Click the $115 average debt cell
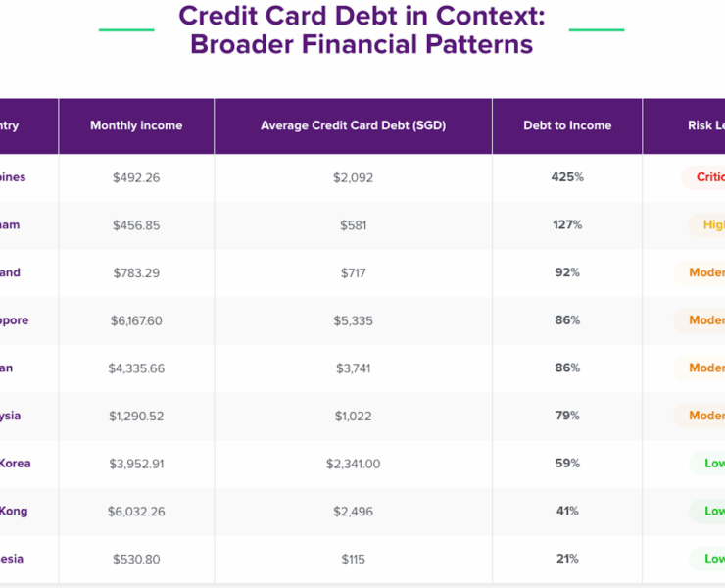Image resolution: width=725 pixels, height=588 pixels. tap(353, 559)
